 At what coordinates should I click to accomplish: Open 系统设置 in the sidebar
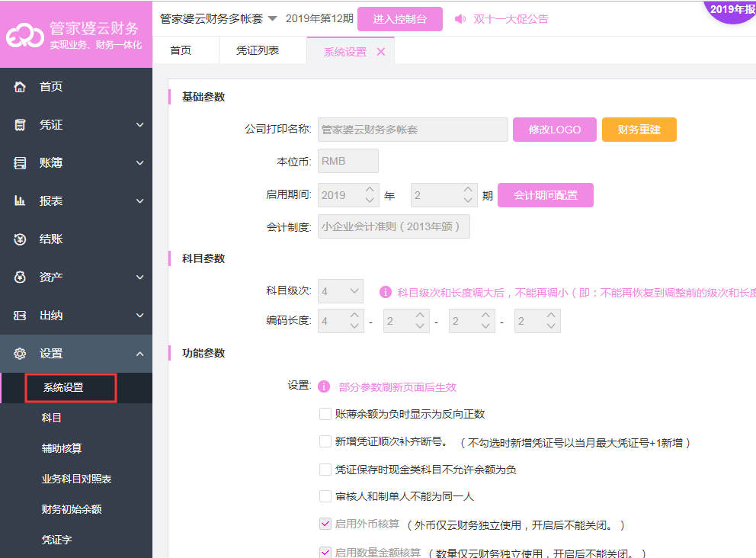[64, 387]
